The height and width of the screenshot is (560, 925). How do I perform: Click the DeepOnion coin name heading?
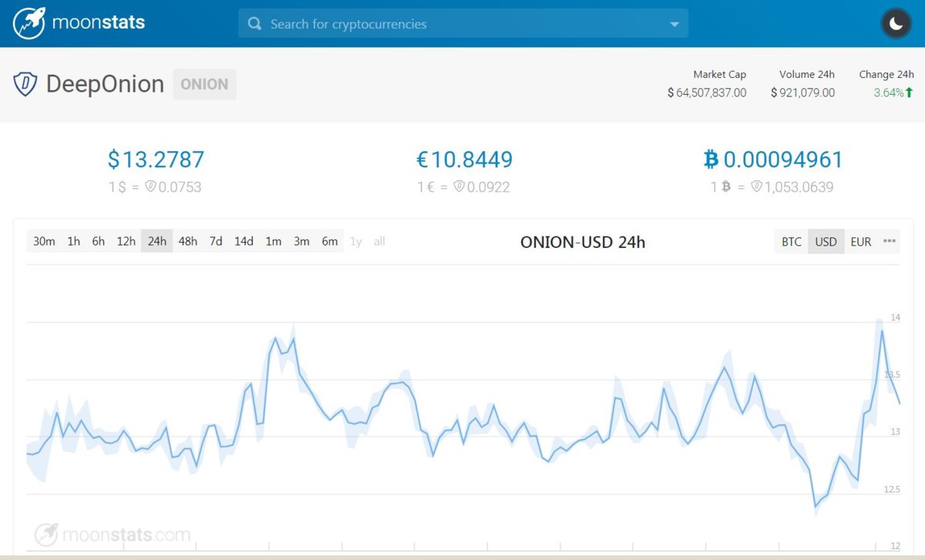pyautogui.click(x=105, y=84)
